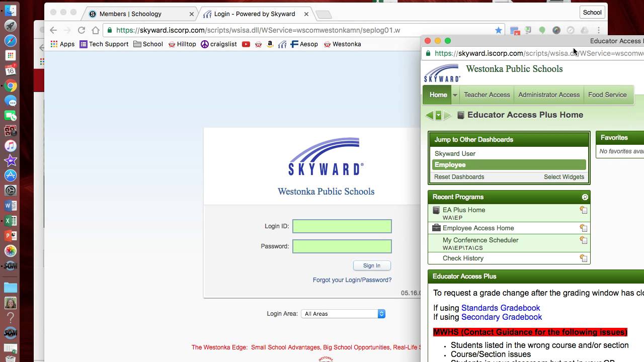Click Google Drive extension icon in Chrome

(x=585, y=30)
